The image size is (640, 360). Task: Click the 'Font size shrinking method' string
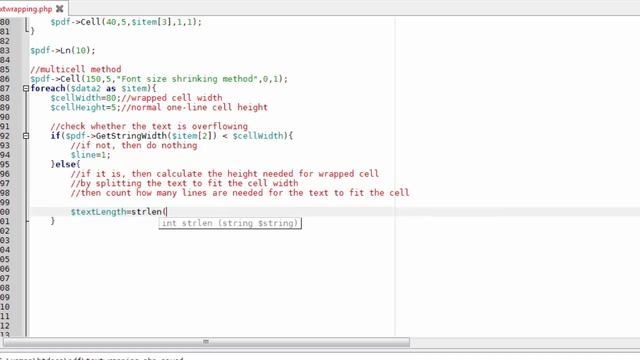tap(188, 79)
